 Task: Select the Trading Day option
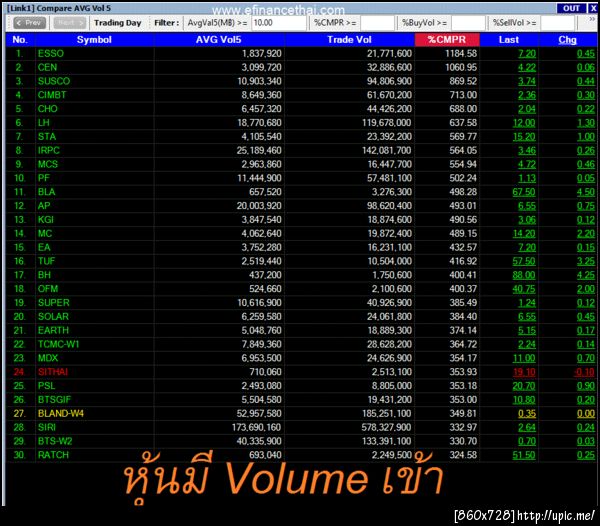[117, 23]
